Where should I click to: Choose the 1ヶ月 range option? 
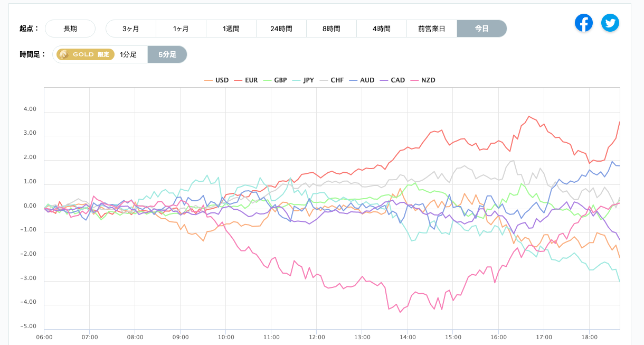point(181,29)
